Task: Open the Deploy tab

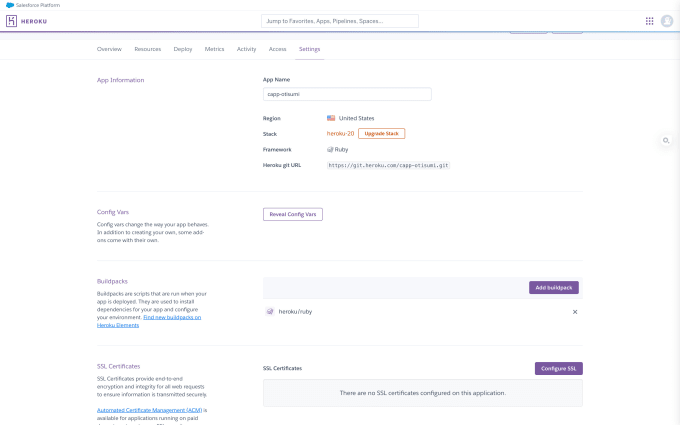Action: [x=183, y=49]
